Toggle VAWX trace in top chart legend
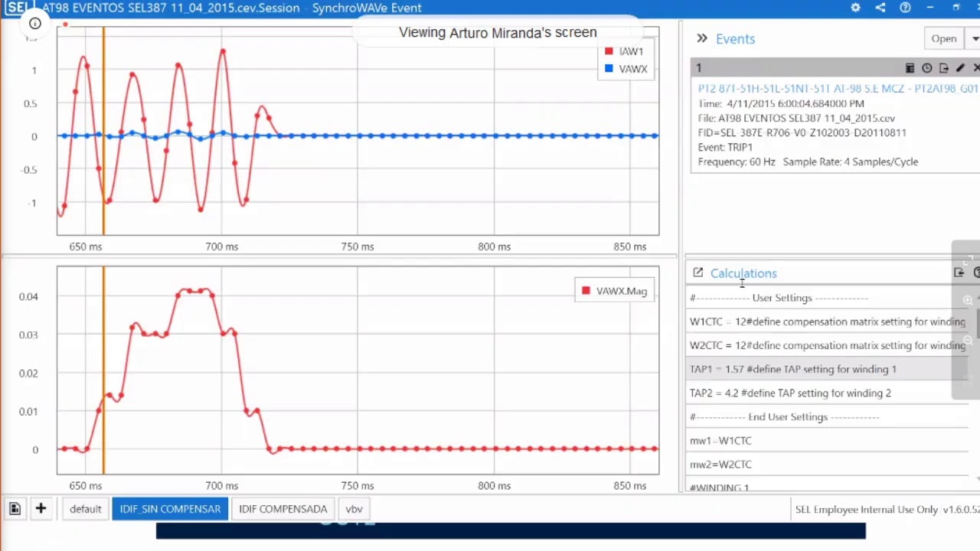 [626, 69]
